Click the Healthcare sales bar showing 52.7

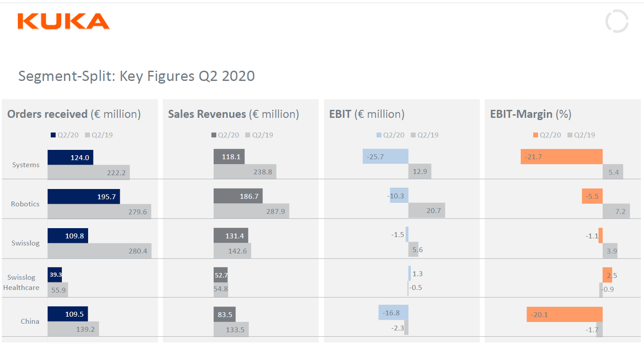coord(221,275)
